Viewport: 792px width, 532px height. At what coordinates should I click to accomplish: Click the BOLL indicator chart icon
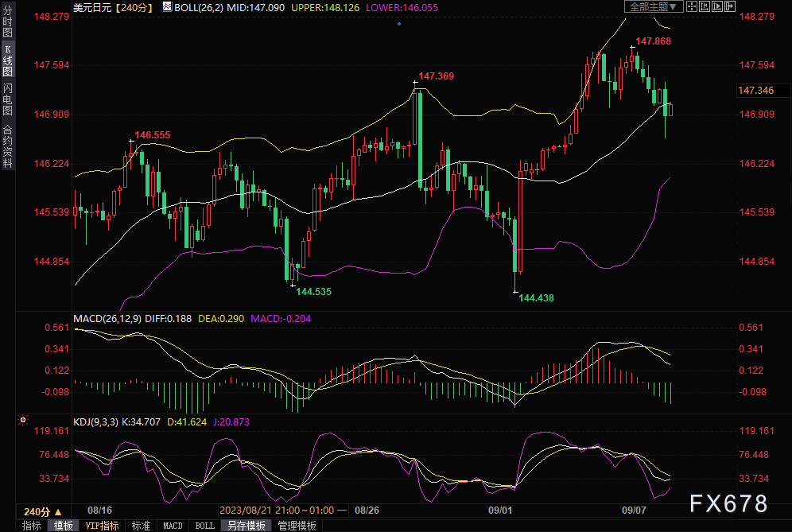[x=167, y=6]
